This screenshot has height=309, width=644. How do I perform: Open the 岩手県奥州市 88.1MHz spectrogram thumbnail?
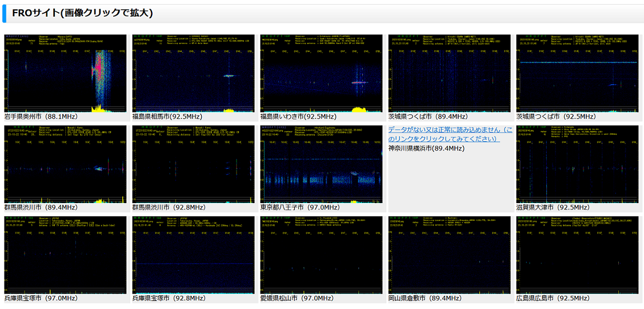(65, 74)
